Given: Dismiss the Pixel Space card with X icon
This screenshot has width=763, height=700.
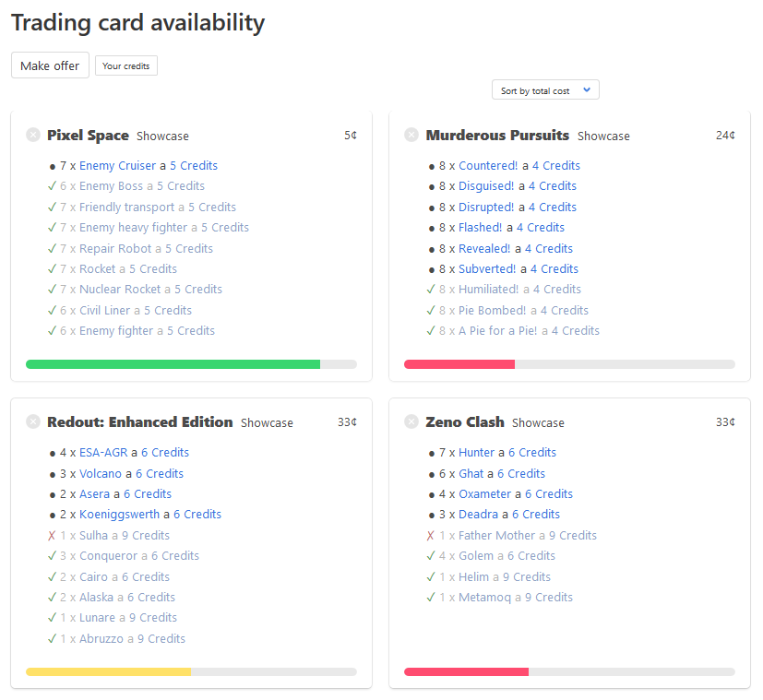Looking at the screenshot, I should tap(33, 136).
